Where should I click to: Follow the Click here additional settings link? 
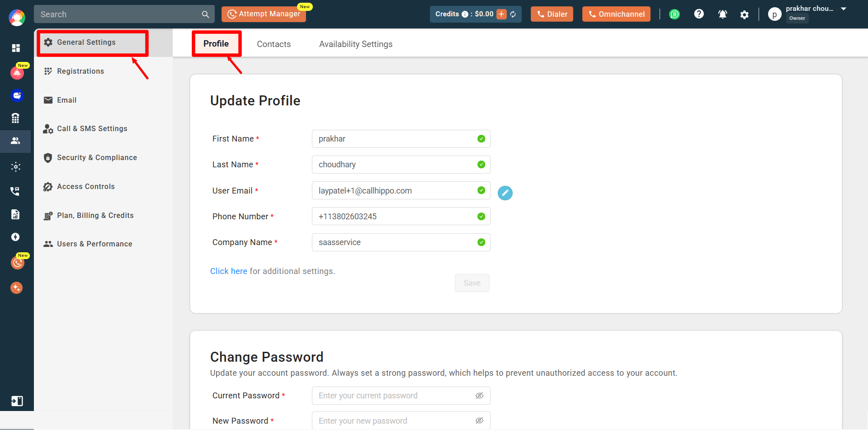pyautogui.click(x=229, y=271)
